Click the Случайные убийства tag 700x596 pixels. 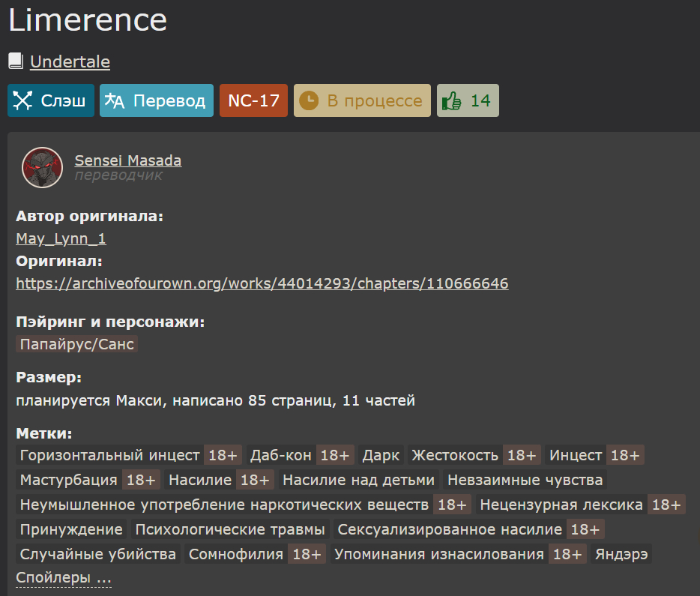pos(98,554)
